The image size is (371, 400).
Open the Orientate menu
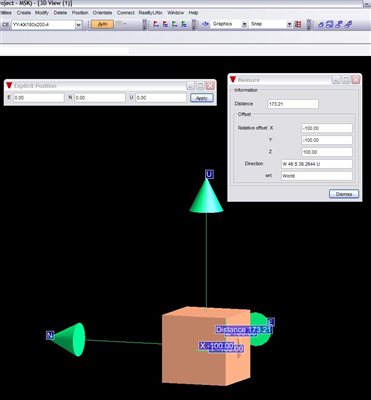pyautogui.click(x=102, y=13)
